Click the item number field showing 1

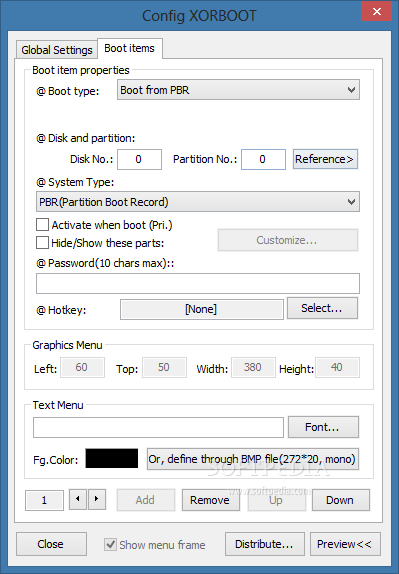pos(44,500)
